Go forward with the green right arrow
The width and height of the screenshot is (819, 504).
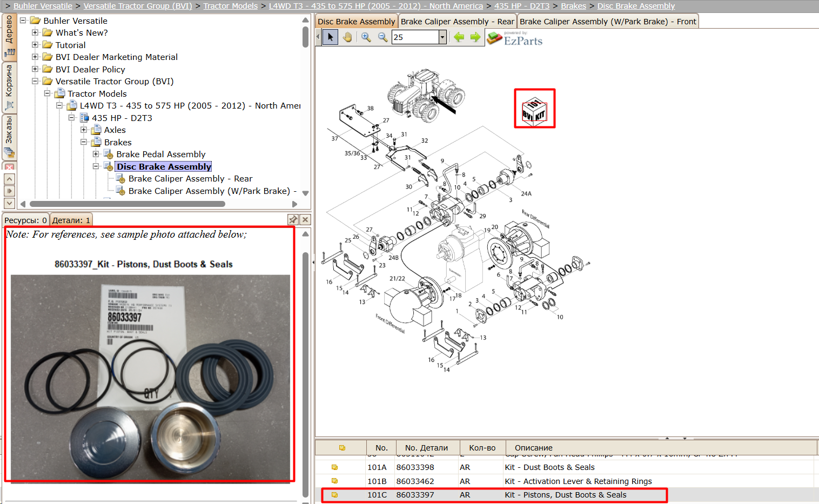[475, 37]
